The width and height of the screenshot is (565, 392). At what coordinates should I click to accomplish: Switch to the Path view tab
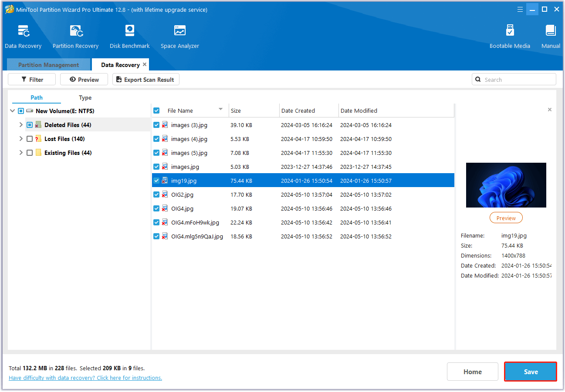pos(37,97)
